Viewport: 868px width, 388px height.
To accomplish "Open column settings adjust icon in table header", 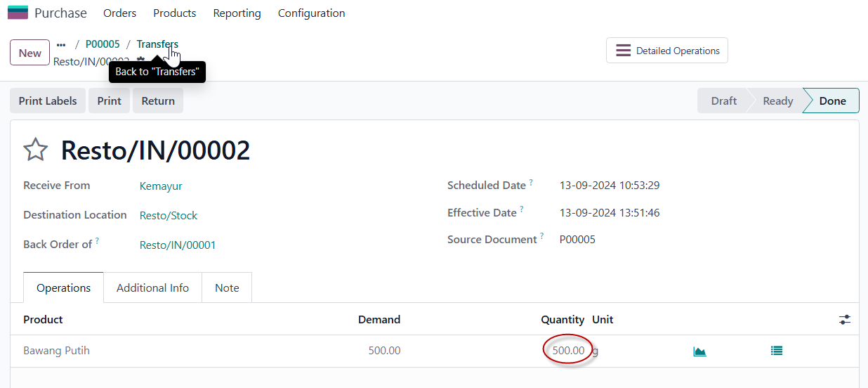I will click(x=845, y=320).
